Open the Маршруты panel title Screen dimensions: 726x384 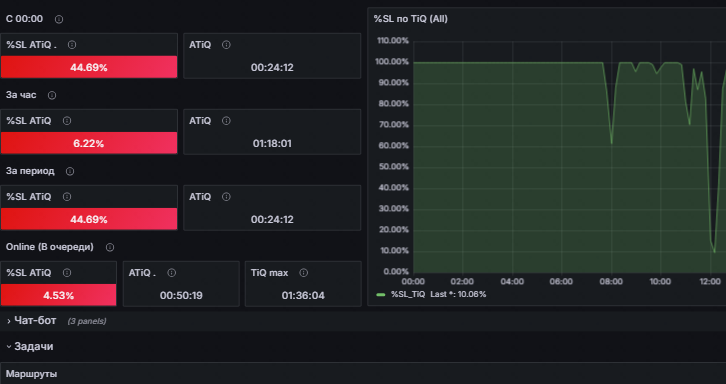click(x=31, y=374)
